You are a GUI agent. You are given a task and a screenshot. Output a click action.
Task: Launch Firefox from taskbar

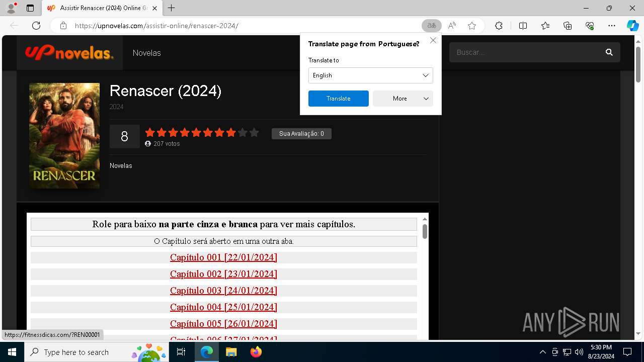tap(256, 352)
